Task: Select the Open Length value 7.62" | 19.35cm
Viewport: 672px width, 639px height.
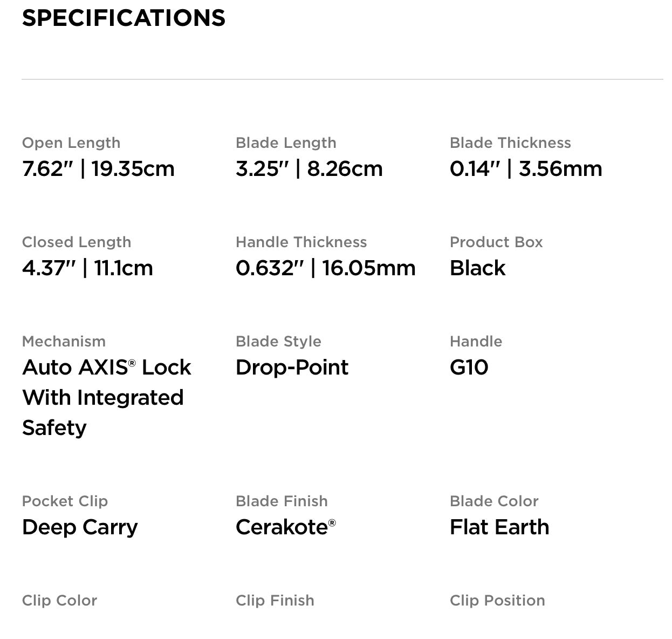Action: coord(98,169)
